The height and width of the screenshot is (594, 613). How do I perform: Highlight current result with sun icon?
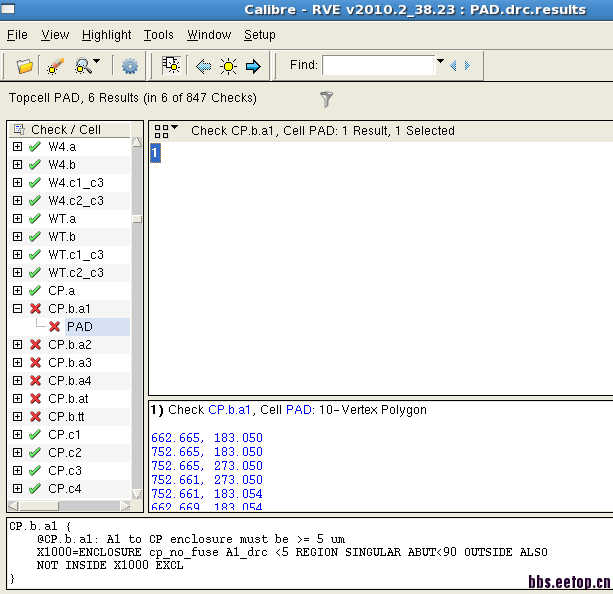coord(228,66)
